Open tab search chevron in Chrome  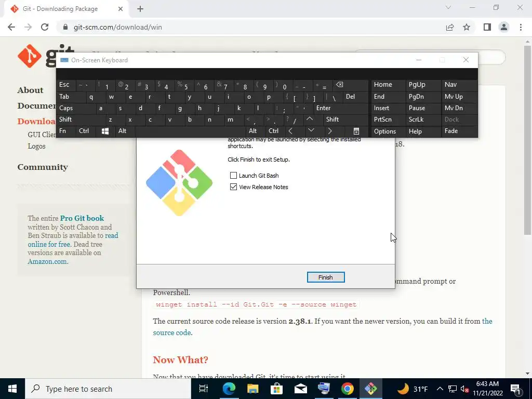point(448,7)
